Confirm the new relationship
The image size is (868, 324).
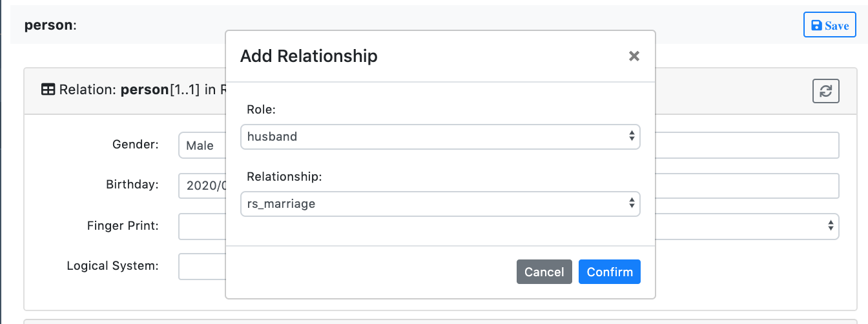tap(609, 272)
